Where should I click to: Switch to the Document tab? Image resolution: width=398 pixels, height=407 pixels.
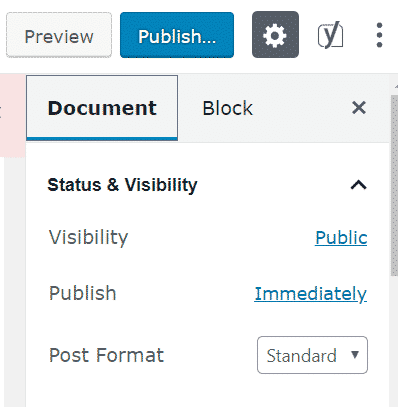click(x=102, y=108)
